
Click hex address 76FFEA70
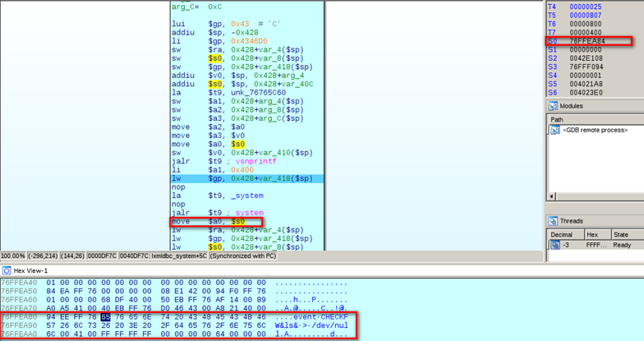pos(19,309)
